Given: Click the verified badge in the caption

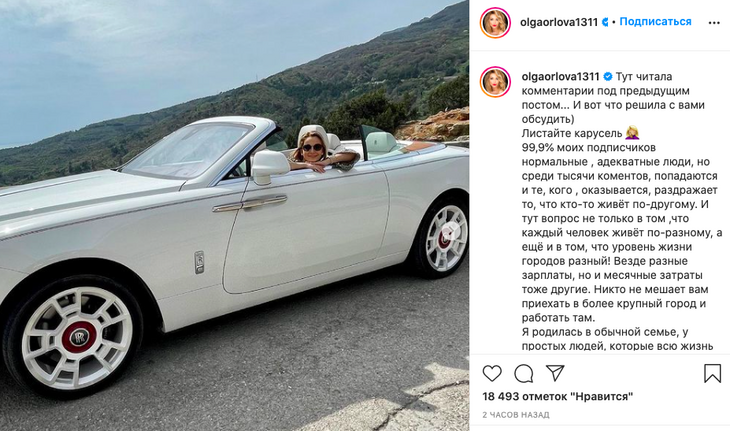Looking at the screenshot, I should 608,76.
